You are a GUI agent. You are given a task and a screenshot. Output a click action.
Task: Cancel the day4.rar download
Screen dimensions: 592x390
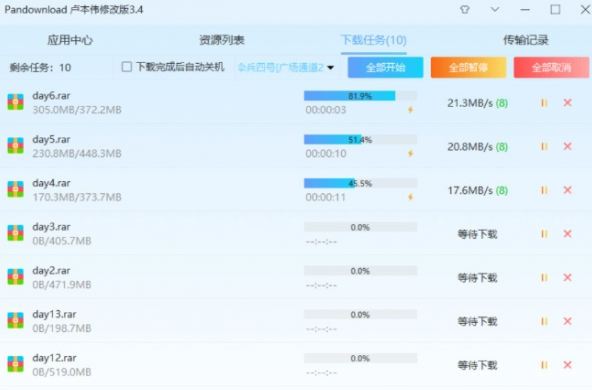pyautogui.click(x=567, y=190)
